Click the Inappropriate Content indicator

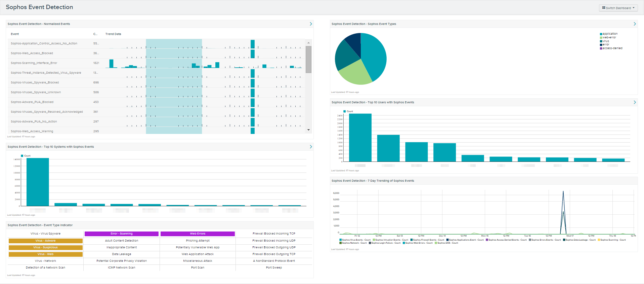122,247
